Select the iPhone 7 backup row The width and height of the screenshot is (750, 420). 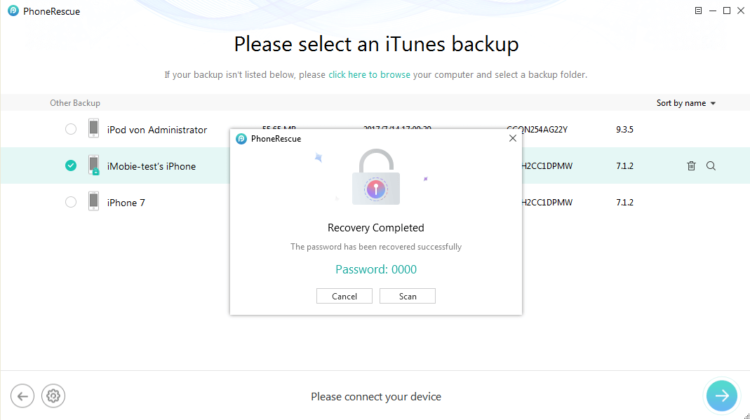click(375, 202)
